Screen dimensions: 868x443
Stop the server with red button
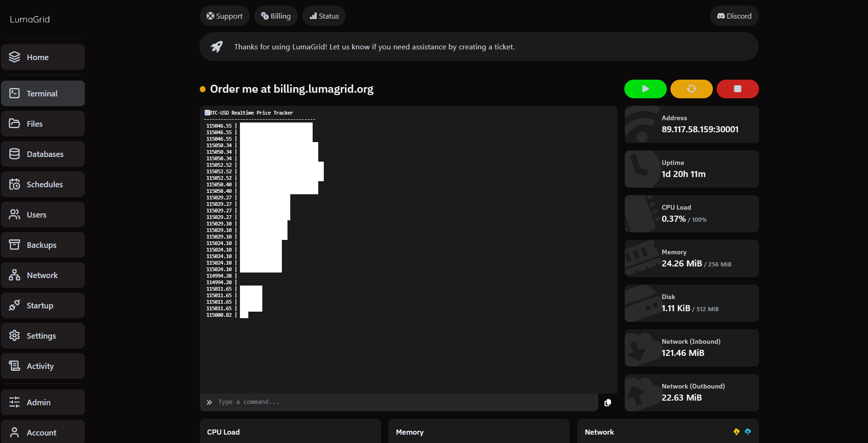[x=738, y=89]
